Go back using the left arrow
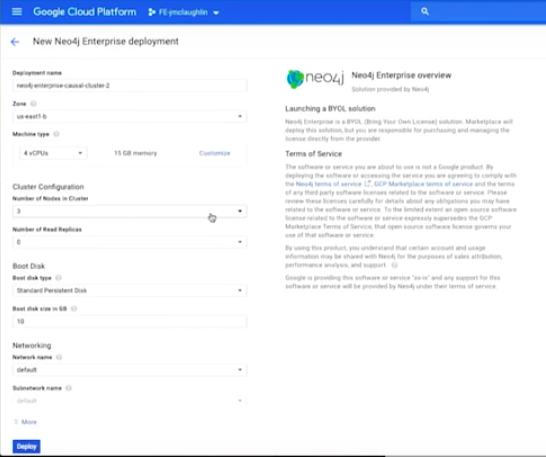 pos(15,42)
